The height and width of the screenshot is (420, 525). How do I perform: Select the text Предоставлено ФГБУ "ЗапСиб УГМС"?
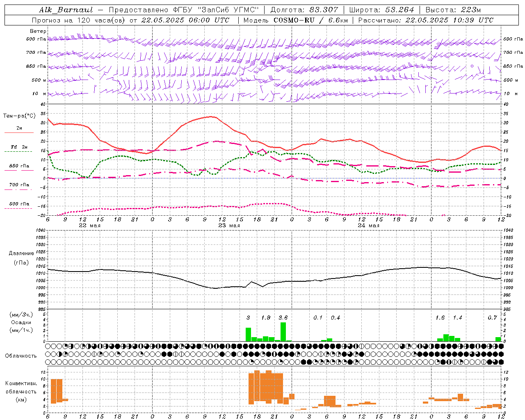[185, 10]
